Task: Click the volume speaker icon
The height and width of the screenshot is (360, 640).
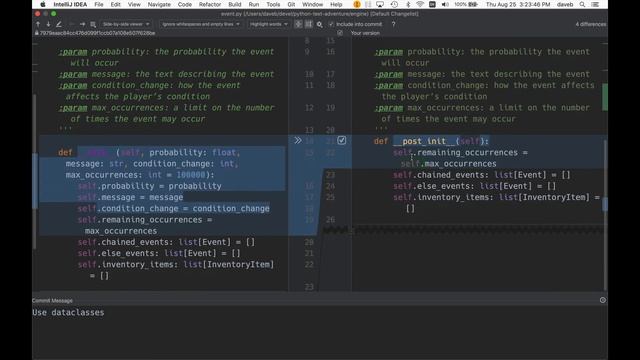Action: 445,4
